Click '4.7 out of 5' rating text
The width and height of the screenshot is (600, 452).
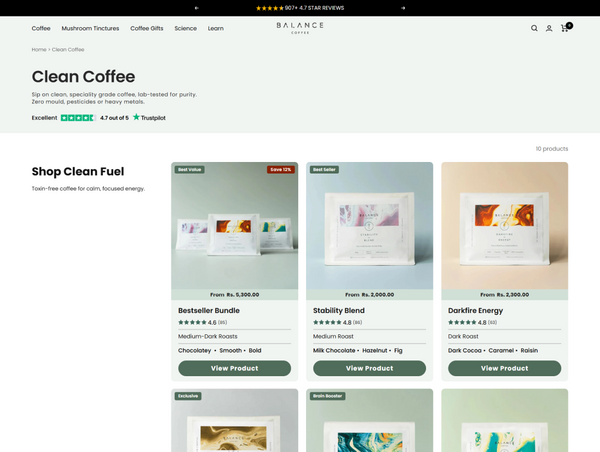(x=114, y=118)
